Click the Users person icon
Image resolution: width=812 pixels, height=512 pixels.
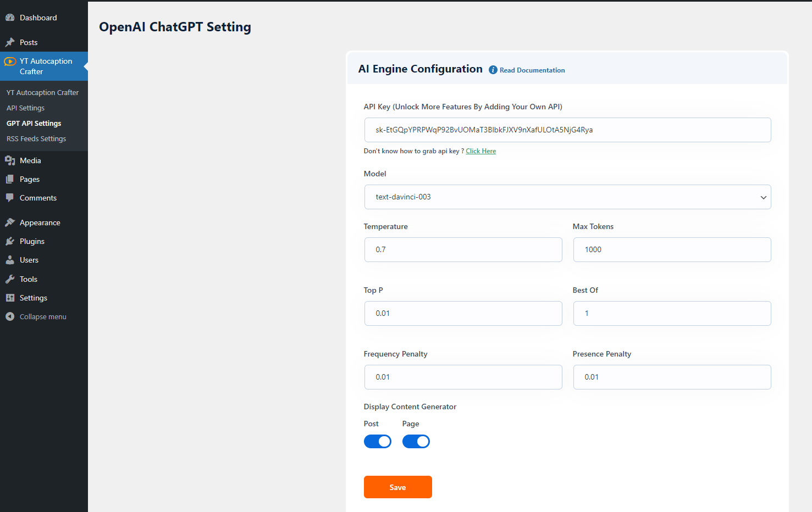click(x=10, y=260)
